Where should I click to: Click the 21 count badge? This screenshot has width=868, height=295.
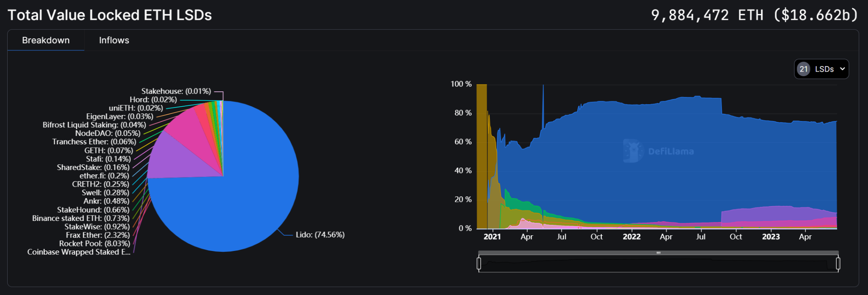click(x=803, y=69)
